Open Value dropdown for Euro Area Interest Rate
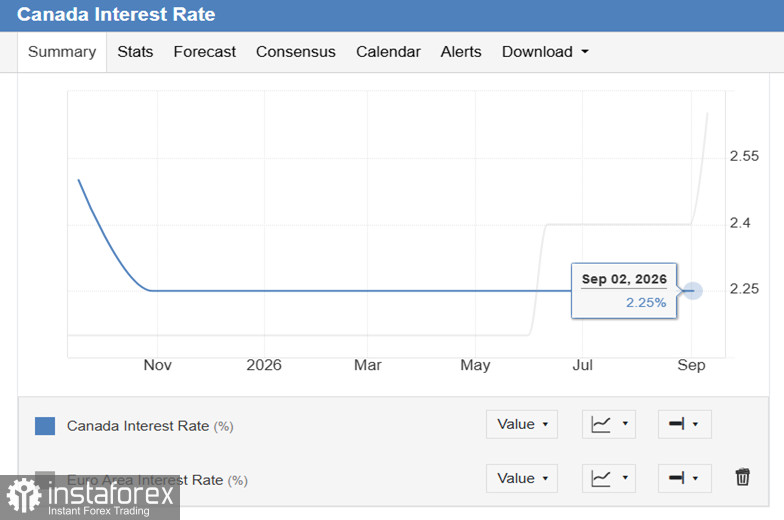 click(522, 478)
